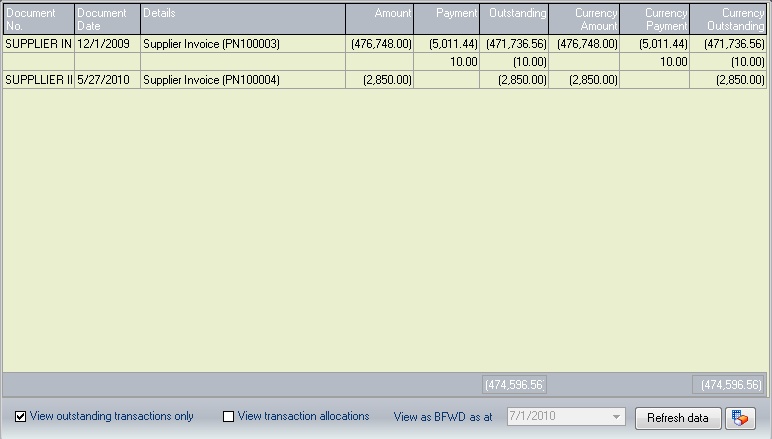The image size is (772, 439).
Task: Click the 7/1/2010 date field
Action: pos(556,417)
